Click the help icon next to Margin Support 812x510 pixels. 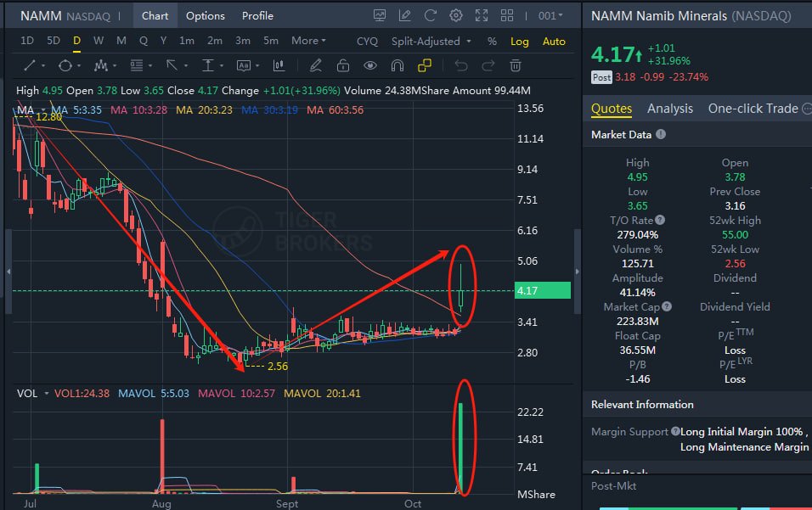675,431
